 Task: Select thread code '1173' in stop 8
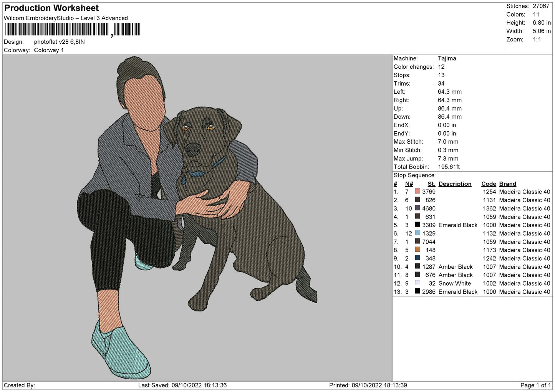[x=490, y=250]
